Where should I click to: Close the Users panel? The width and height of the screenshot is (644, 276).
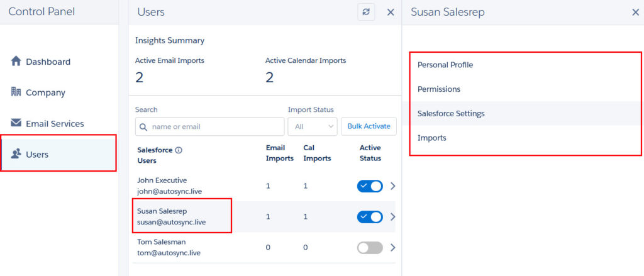coord(391,13)
